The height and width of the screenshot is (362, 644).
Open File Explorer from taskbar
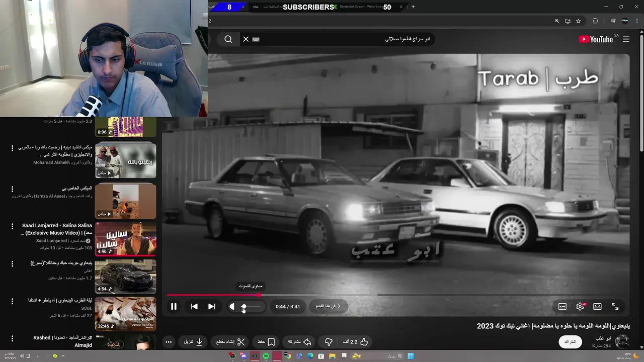coord(332,356)
